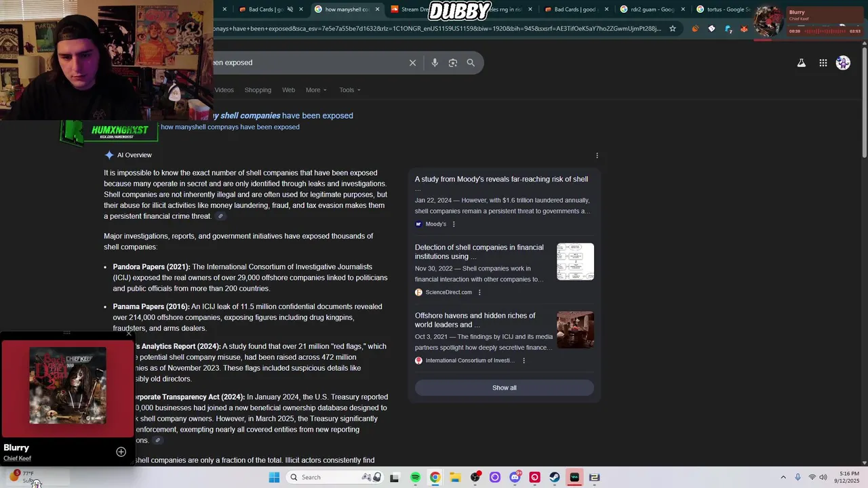Viewport: 868px width, 488px height.
Task: Search instead for 'how manyshell compnays' link
Action: (230, 127)
